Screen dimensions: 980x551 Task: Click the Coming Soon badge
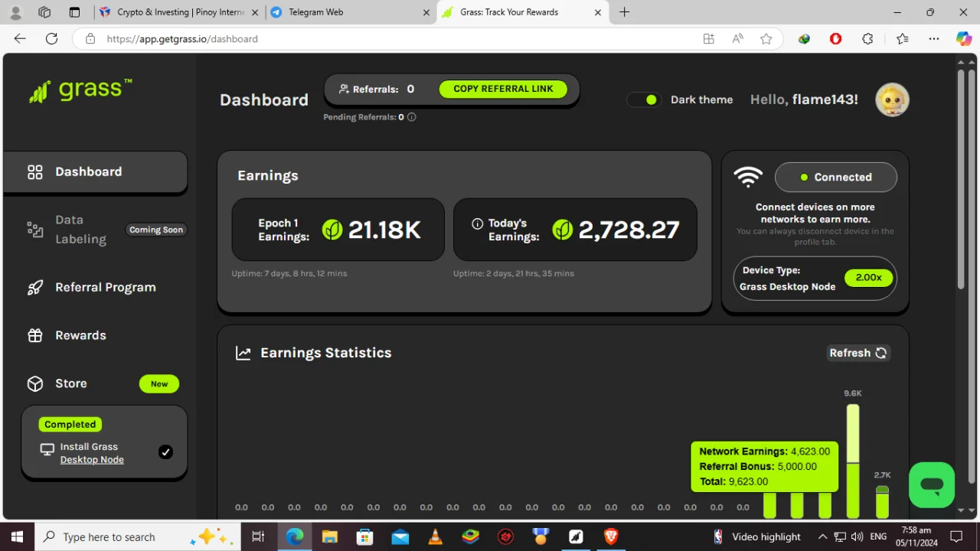(156, 230)
